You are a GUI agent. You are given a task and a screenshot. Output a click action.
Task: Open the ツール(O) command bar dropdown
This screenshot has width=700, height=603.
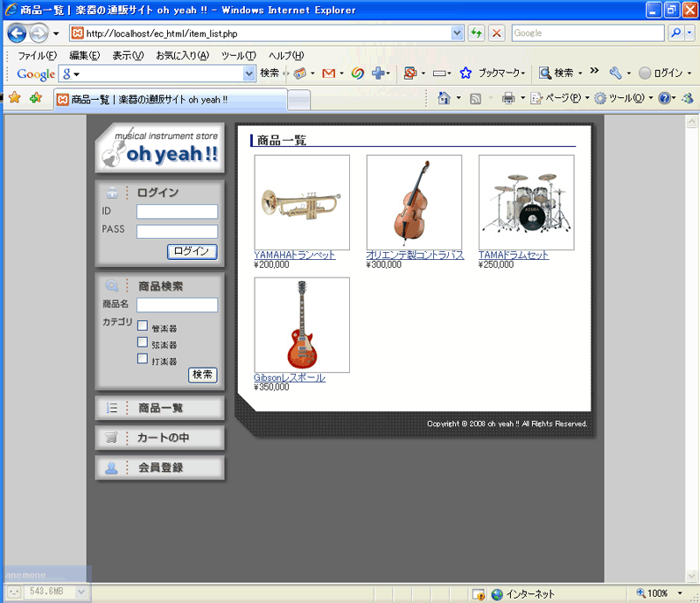click(651, 98)
